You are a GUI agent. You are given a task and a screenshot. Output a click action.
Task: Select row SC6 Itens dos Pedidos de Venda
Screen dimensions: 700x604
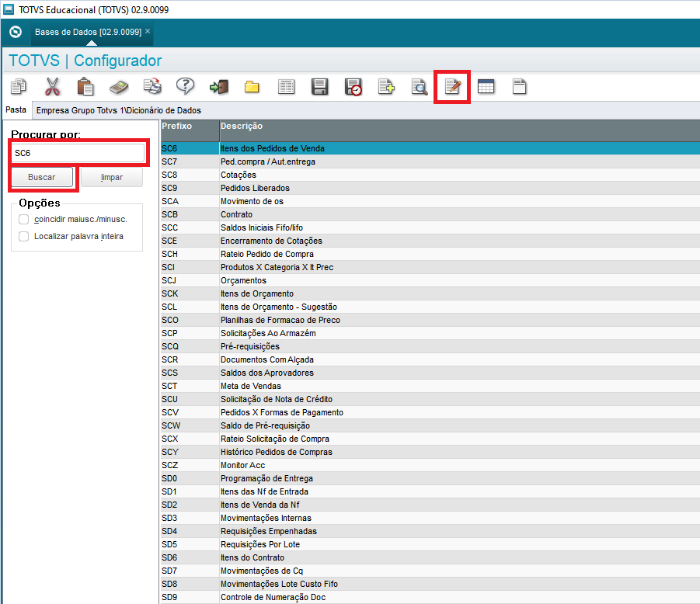pyautogui.click(x=430, y=148)
